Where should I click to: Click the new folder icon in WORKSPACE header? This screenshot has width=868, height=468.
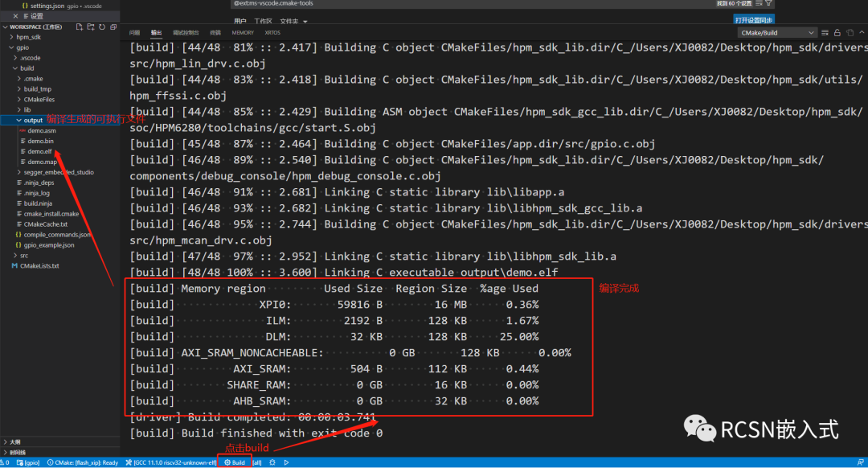pos(91,27)
